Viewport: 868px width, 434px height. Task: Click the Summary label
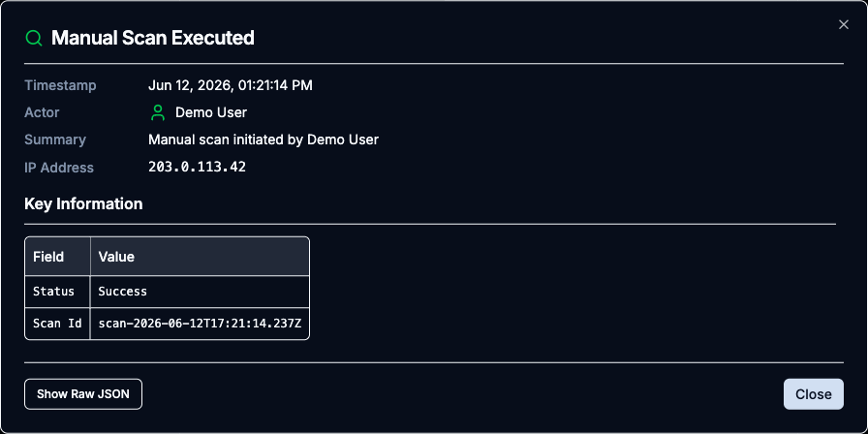click(x=55, y=139)
